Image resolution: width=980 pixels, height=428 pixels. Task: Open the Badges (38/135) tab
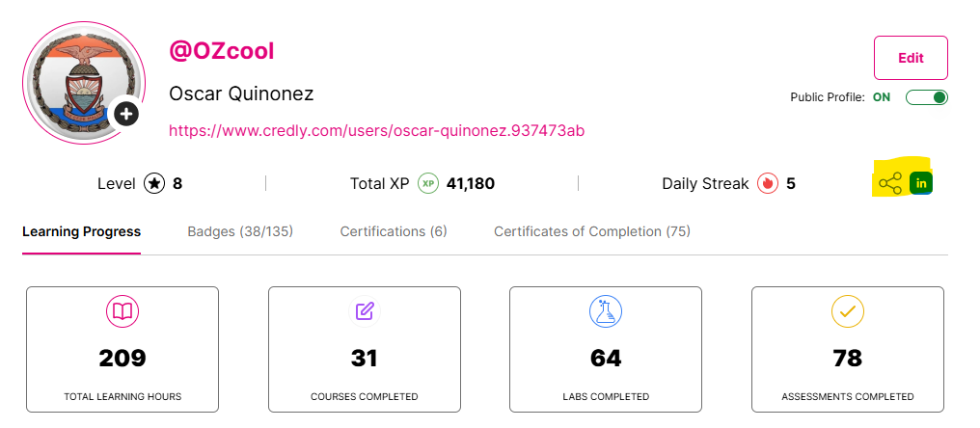(240, 232)
